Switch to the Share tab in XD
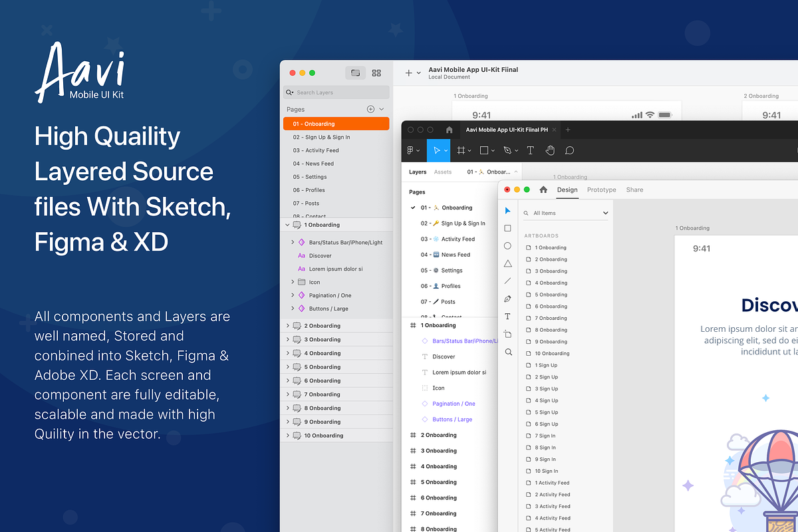Image resolution: width=798 pixels, height=532 pixels. coord(634,190)
